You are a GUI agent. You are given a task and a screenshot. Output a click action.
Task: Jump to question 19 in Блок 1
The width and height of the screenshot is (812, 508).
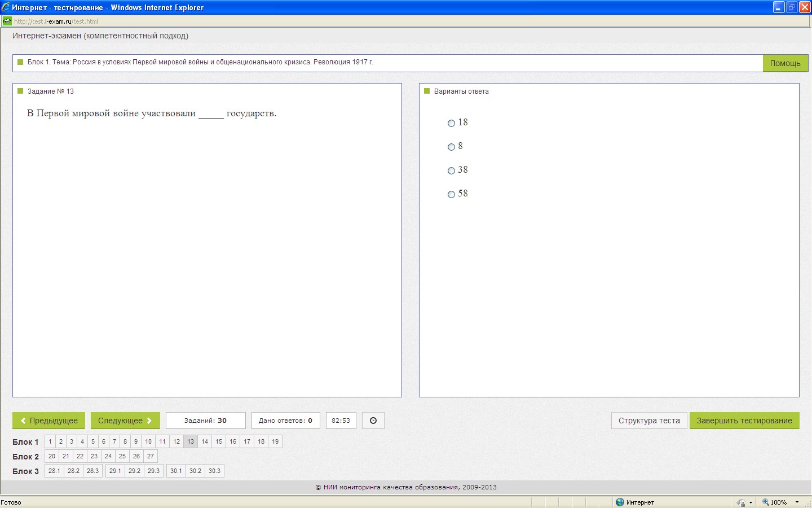tap(275, 441)
